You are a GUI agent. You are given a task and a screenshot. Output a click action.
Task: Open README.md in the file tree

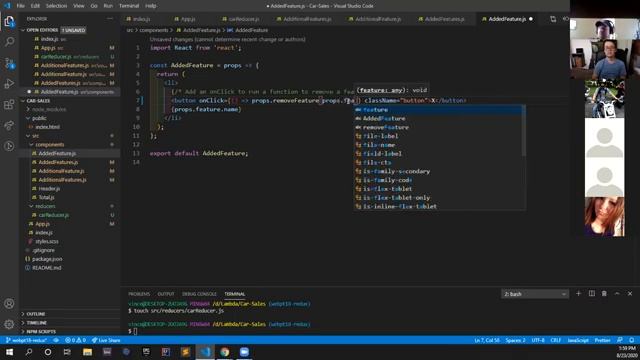coord(46,268)
